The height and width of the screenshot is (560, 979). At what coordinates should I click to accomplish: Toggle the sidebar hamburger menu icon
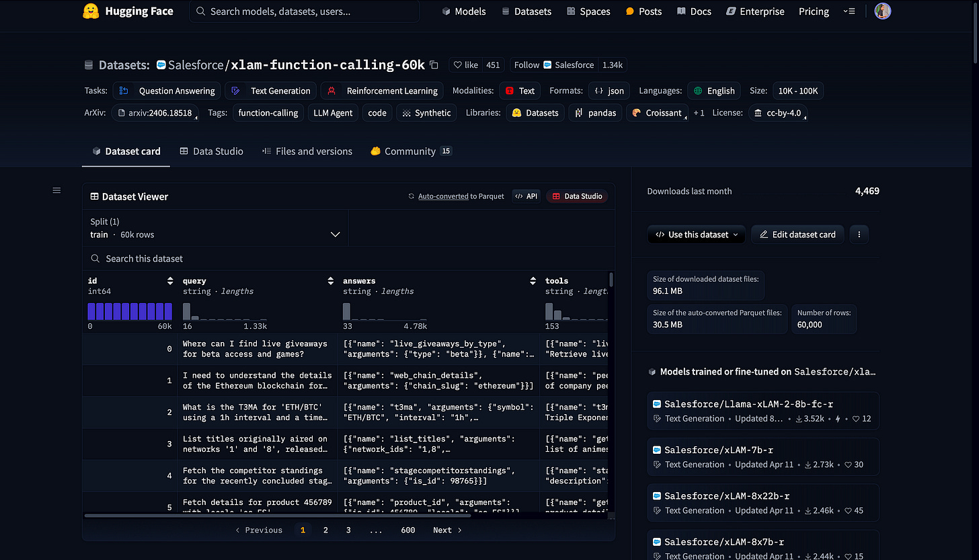click(56, 191)
